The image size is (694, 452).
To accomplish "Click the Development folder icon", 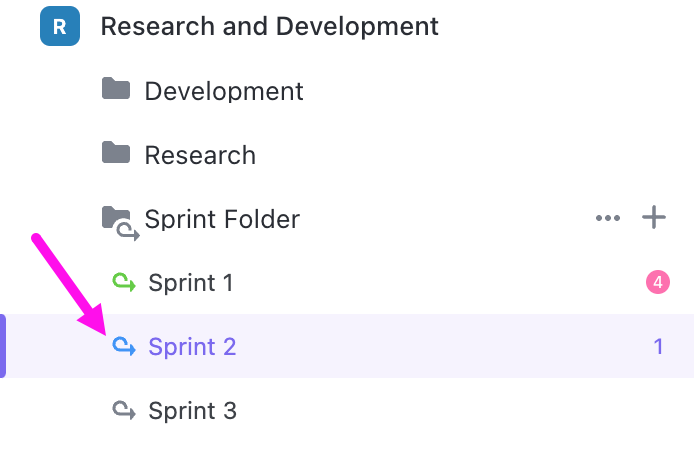I will (x=116, y=90).
